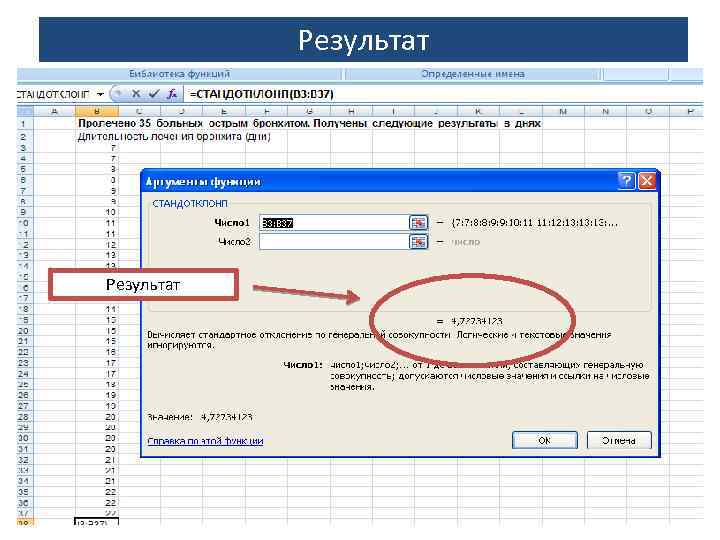Viewport: 720px width, 540px height.
Task: Select row 2 header
Action: click(23, 136)
